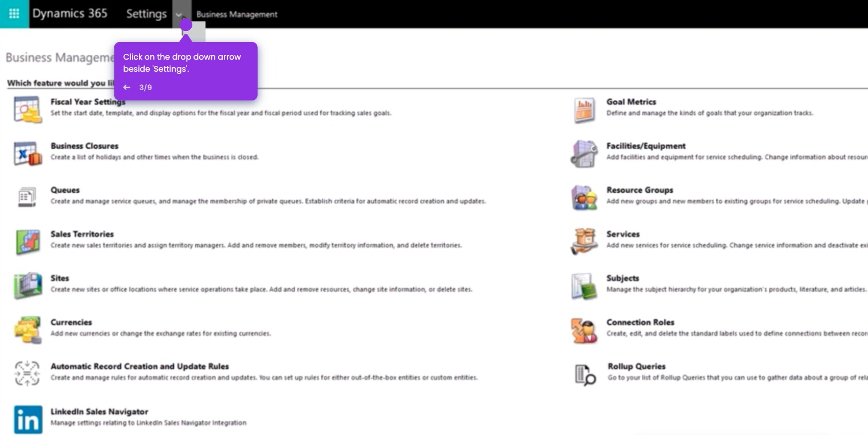The image size is (868, 435).
Task: Click 'Create new sales territories' description text
Action: point(256,246)
